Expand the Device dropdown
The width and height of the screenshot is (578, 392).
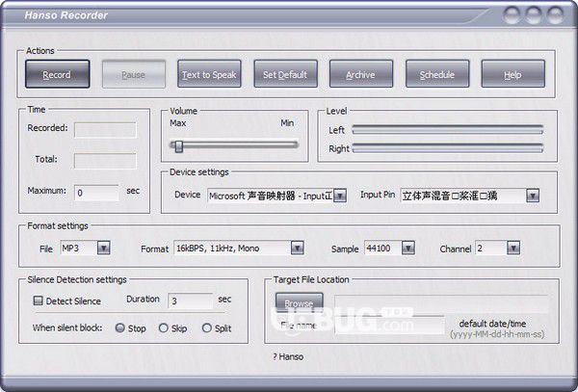click(x=340, y=196)
